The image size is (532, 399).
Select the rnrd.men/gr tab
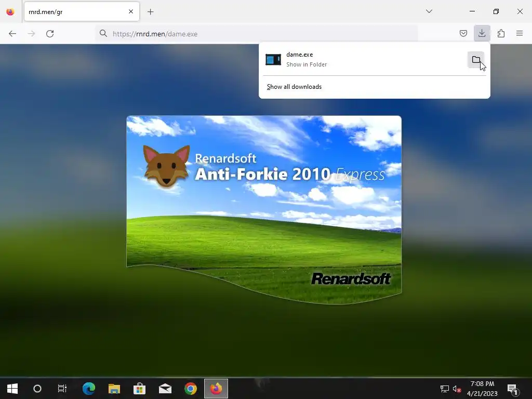[x=82, y=11]
